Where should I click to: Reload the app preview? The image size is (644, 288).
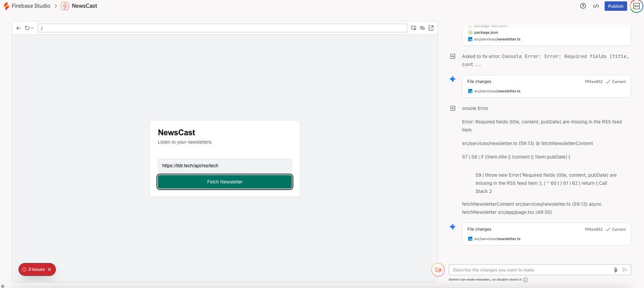tap(27, 28)
